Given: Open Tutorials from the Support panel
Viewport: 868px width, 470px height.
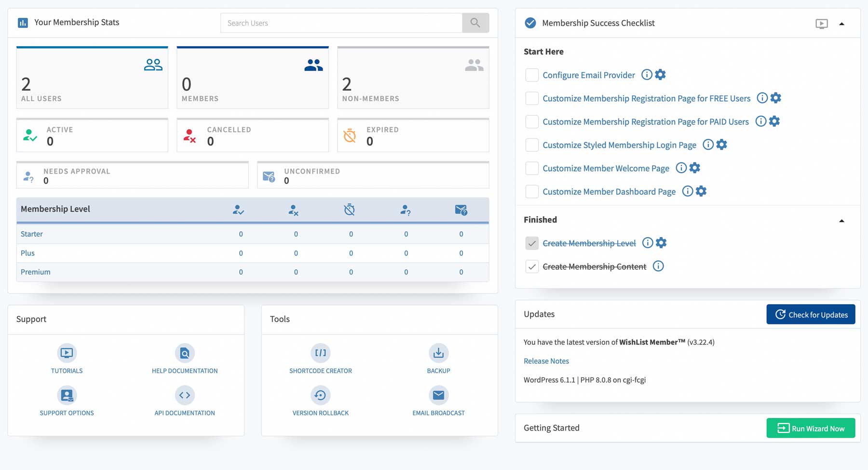Looking at the screenshot, I should (67, 353).
